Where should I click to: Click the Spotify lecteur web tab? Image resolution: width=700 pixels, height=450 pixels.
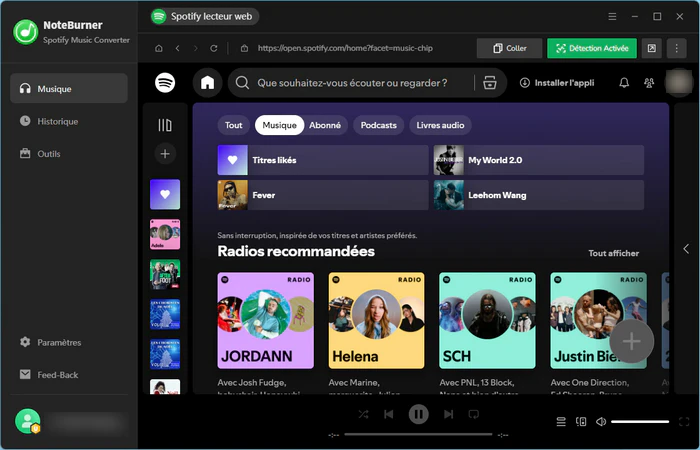[x=205, y=17]
